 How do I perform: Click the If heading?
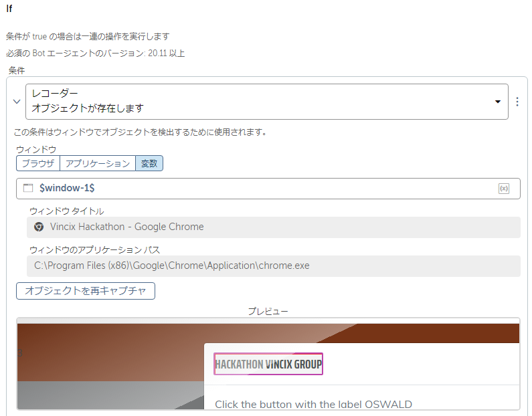(x=9, y=9)
